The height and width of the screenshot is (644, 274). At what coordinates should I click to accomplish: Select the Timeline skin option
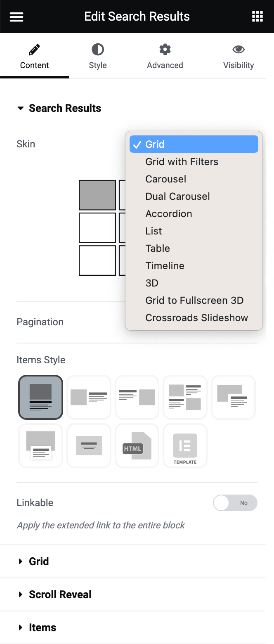click(x=165, y=266)
